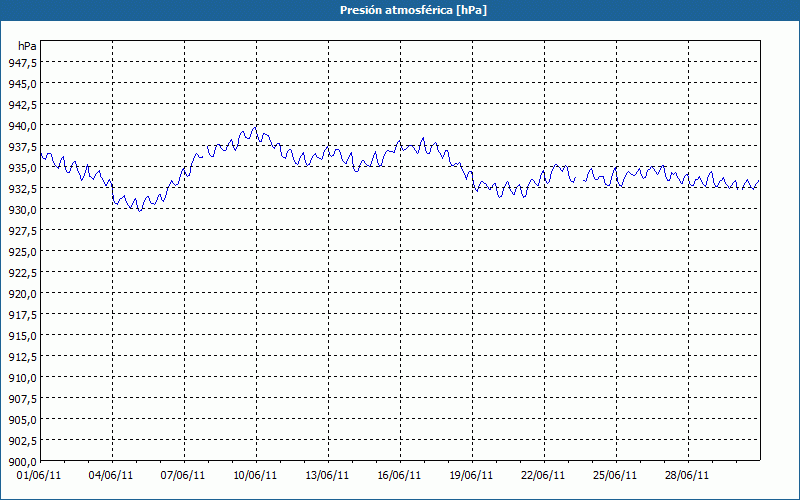Select the 925,0 y-axis label
Image resolution: width=800 pixels, height=500 pixels.
click(x=22, y=252)
